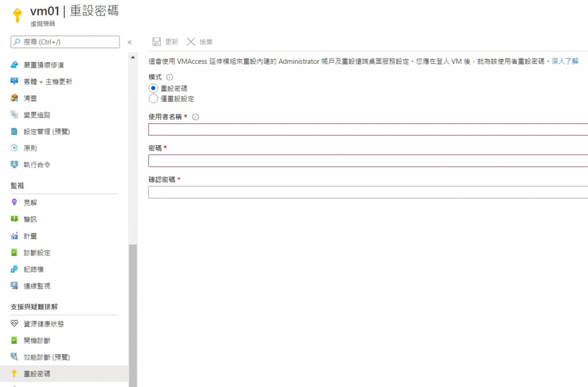Select 重設密碼 sidebar menu item

tap(64, 373)
